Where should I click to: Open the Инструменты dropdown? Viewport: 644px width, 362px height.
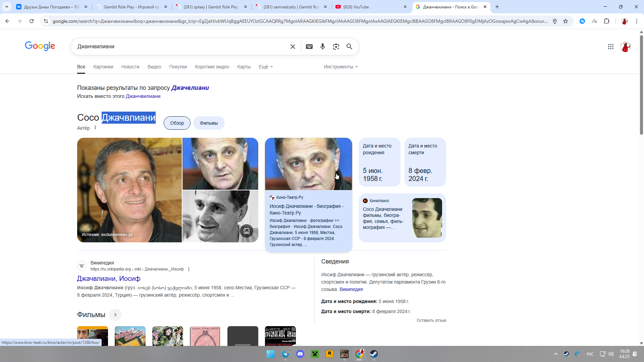(340, 67)
